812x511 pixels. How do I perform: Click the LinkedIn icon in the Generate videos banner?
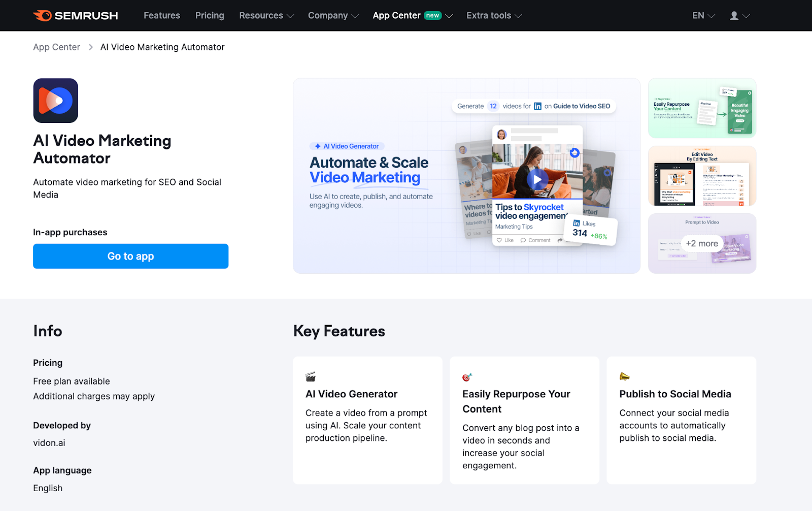point(538,106)
